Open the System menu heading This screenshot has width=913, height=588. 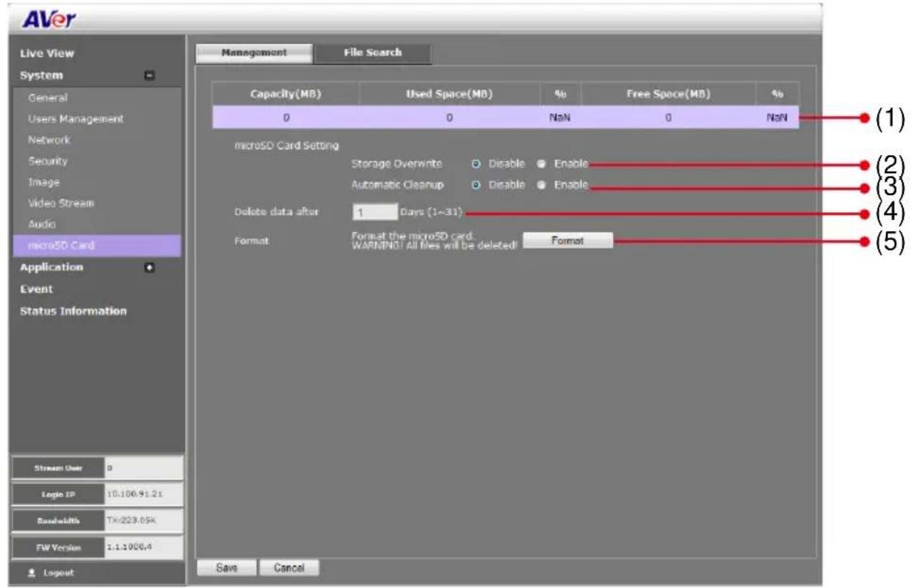(41, 75)
